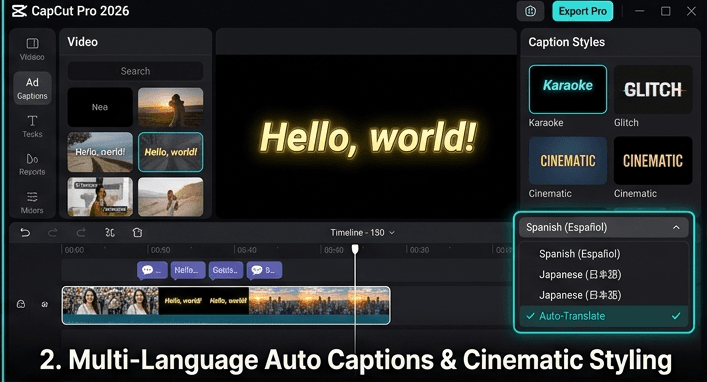Open the Video tab in left sidebar

[32, 49]
